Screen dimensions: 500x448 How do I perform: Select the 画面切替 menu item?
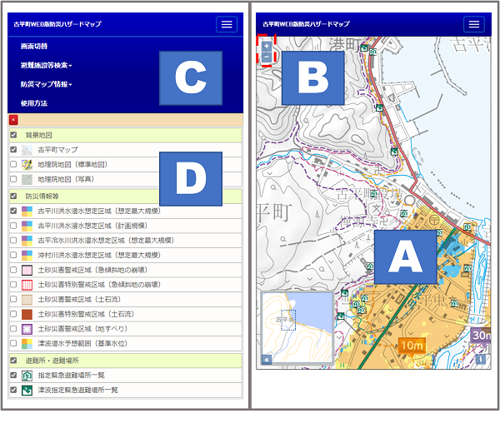pyautogui.click(x=34, y=47)
